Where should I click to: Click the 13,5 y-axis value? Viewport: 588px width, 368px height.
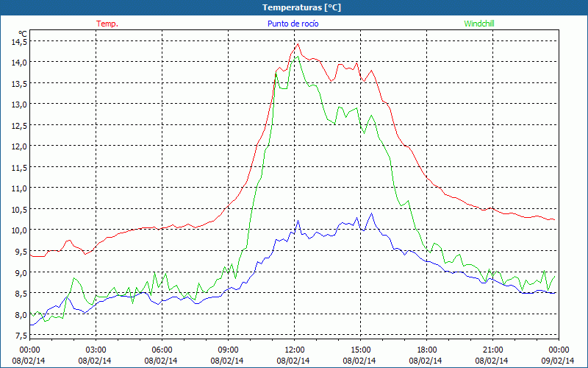19,84
